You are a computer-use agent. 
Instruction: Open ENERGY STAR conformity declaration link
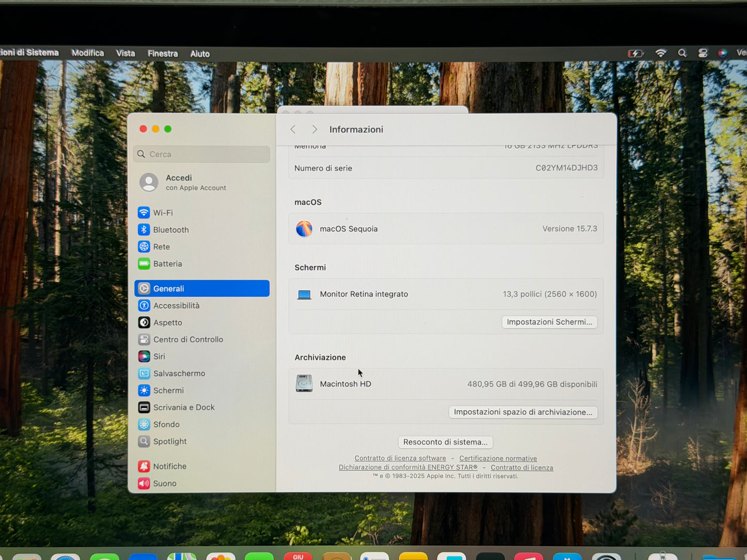pyautogui.click(x=408, y=468)
